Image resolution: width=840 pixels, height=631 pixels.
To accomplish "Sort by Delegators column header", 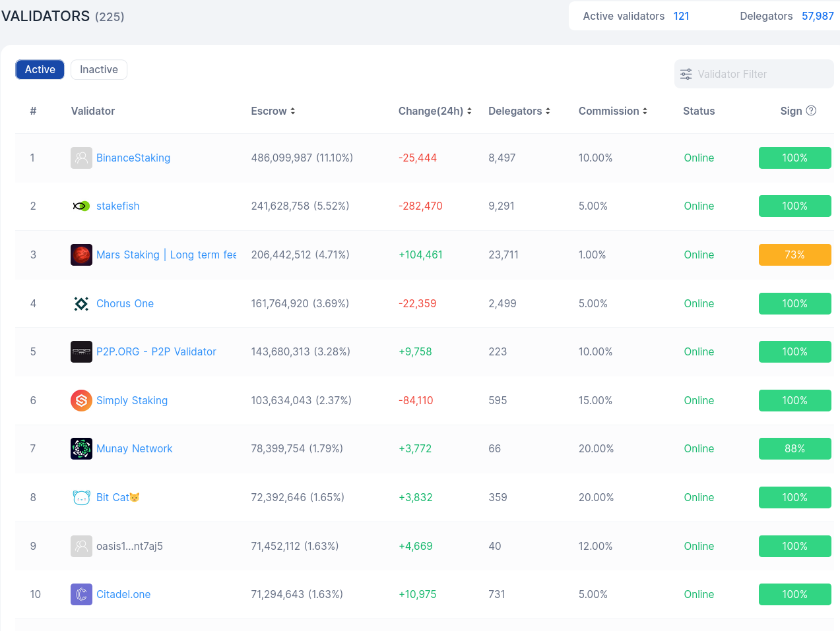I will (519, 111).
